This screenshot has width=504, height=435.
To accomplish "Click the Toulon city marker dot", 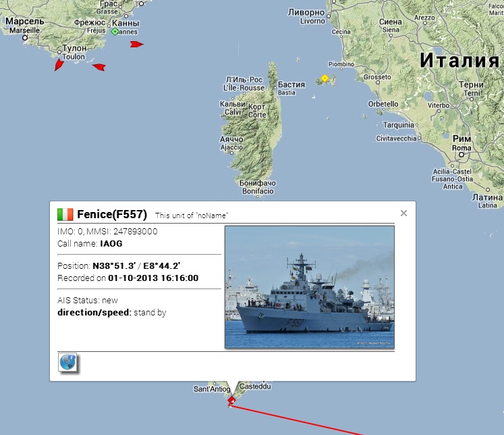I will [x=59, y=52].
